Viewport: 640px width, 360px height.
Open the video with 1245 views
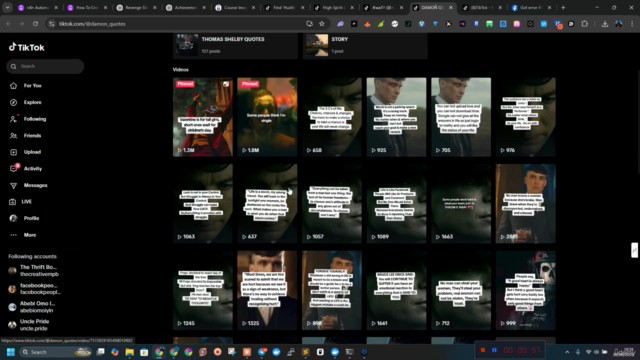[203, 290]
